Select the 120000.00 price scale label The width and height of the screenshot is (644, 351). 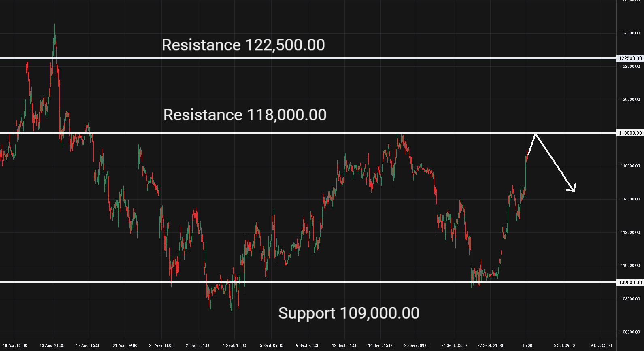(630, 100)
